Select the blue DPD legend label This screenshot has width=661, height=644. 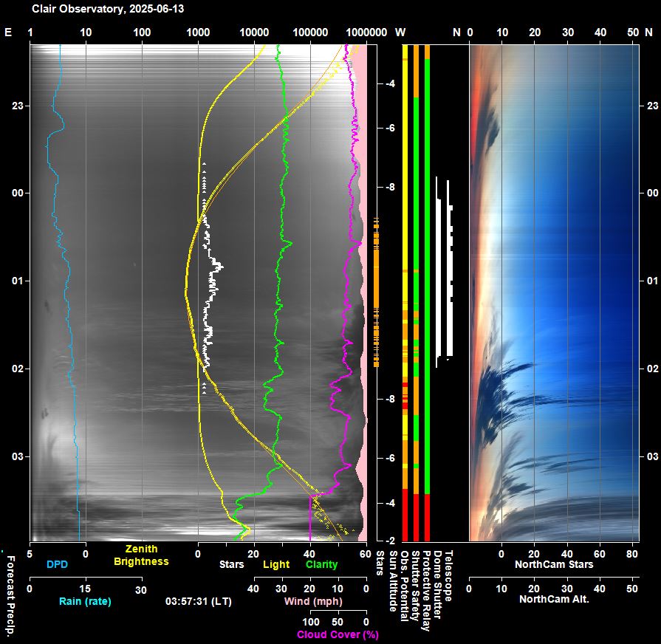pyautogui.click(x=58, y=564)
